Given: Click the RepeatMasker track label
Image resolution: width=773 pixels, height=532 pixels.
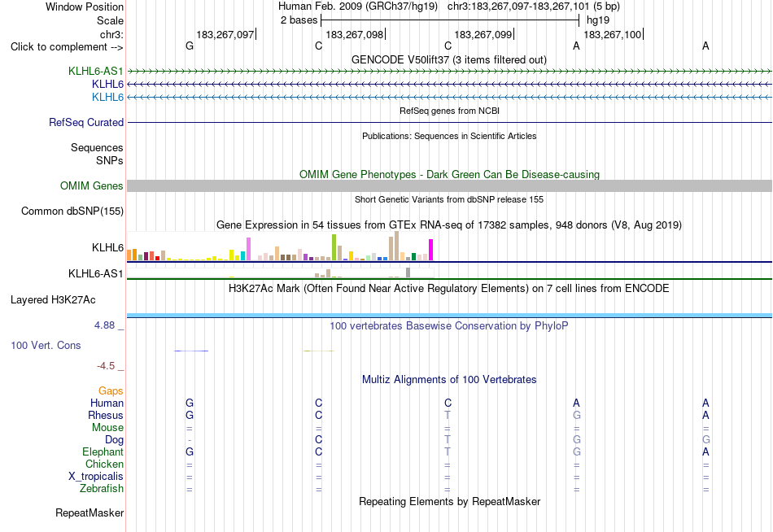Looking at the screenshot, I should 90,512.
